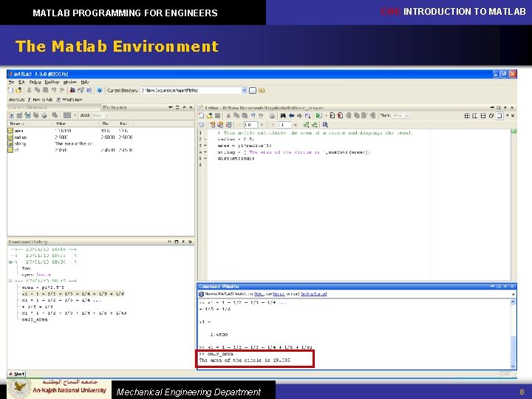This screenshot has width=532, height=399.
Task: Collapse the 27/01/10 18:00 history group
Action: tap(10, 262)
